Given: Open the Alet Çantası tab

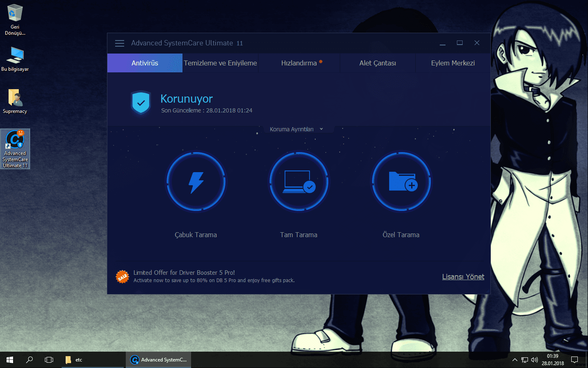Looking at the screenshot, I should [x=378, y=63].
